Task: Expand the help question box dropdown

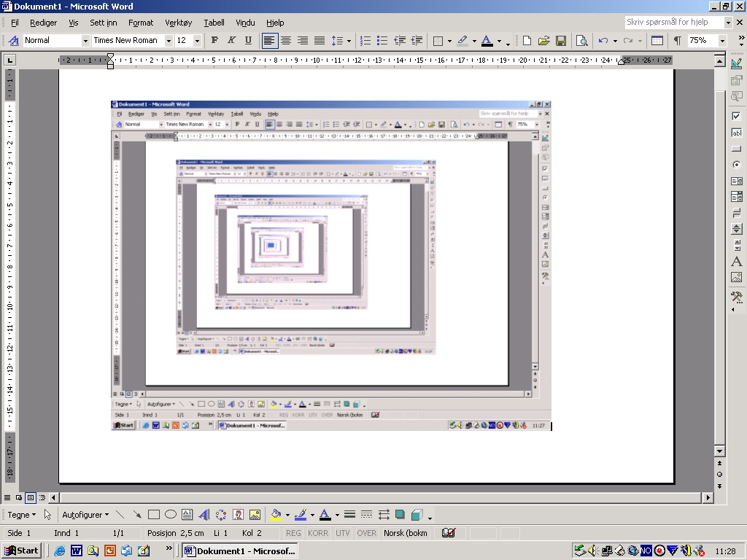Action: [x=727, y=23]
